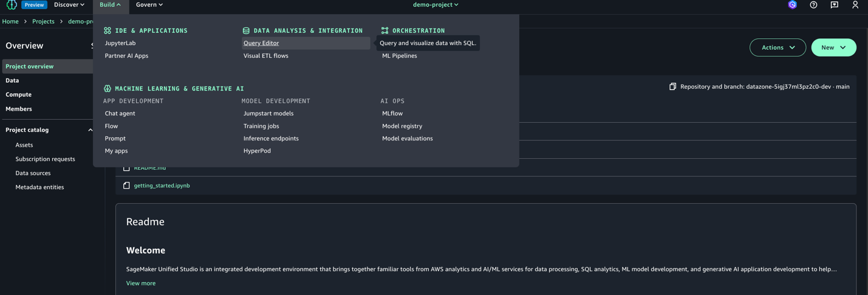Select Prompt under App Development
This screenshot has height=295, width=868.
pyautogui.click(x=115, y=139)
